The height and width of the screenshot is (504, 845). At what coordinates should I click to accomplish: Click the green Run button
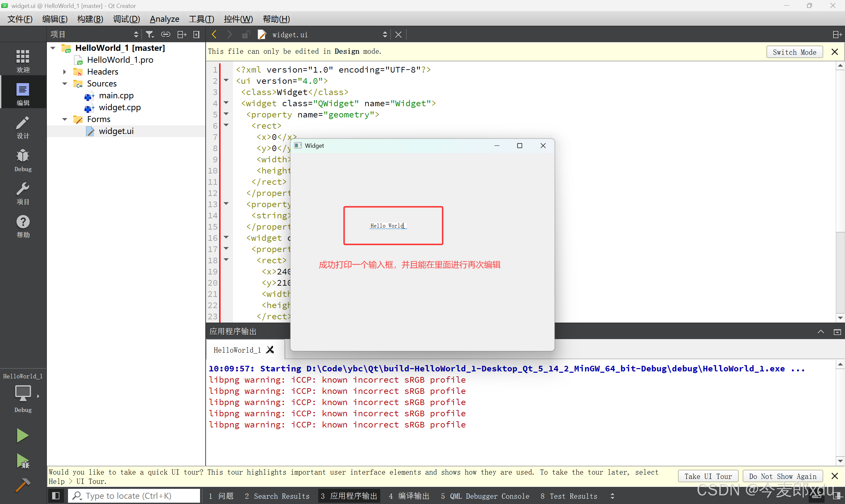[x=22, y=435]
